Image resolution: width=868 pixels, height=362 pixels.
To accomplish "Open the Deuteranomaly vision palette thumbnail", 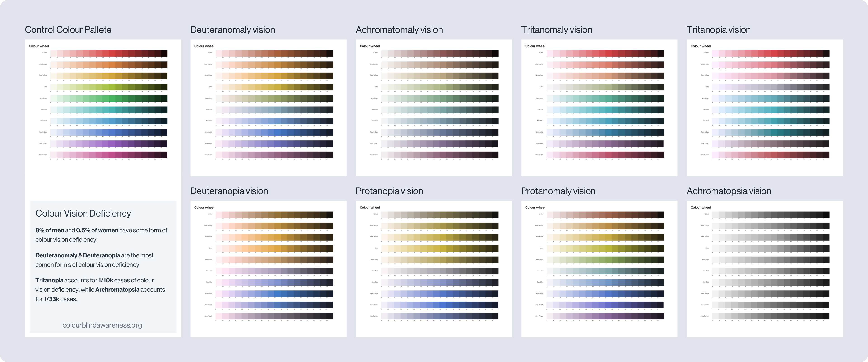I will click(x=268, y=107).
